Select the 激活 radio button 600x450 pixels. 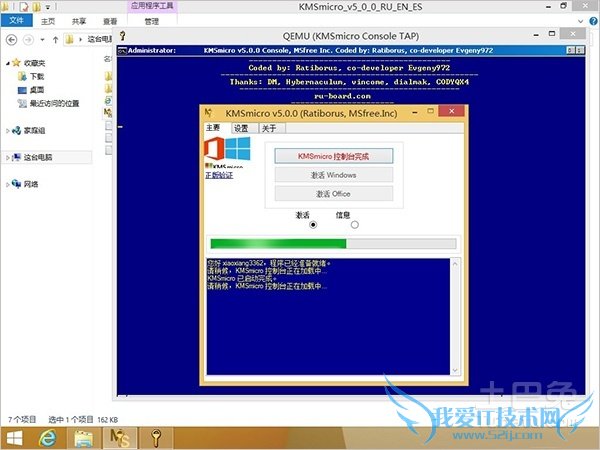(313, 225)
